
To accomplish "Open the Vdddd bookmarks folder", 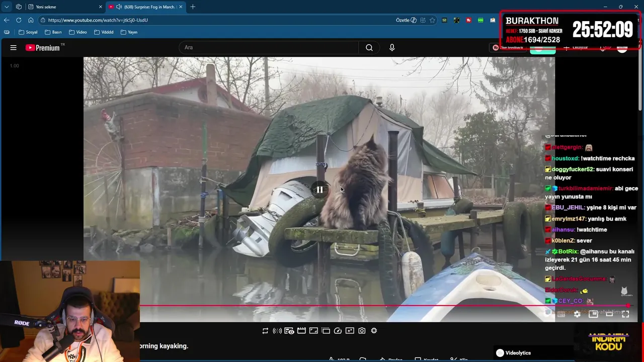I will click(104, 32).
